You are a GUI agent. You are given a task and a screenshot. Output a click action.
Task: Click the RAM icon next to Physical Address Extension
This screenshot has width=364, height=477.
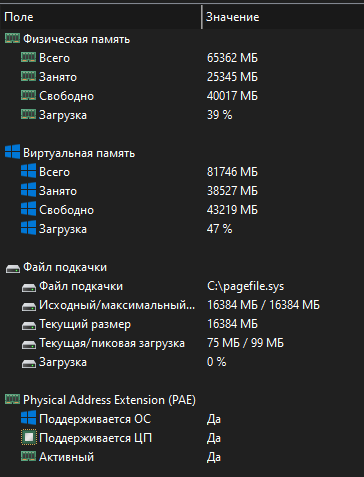(x=12, y=399)
